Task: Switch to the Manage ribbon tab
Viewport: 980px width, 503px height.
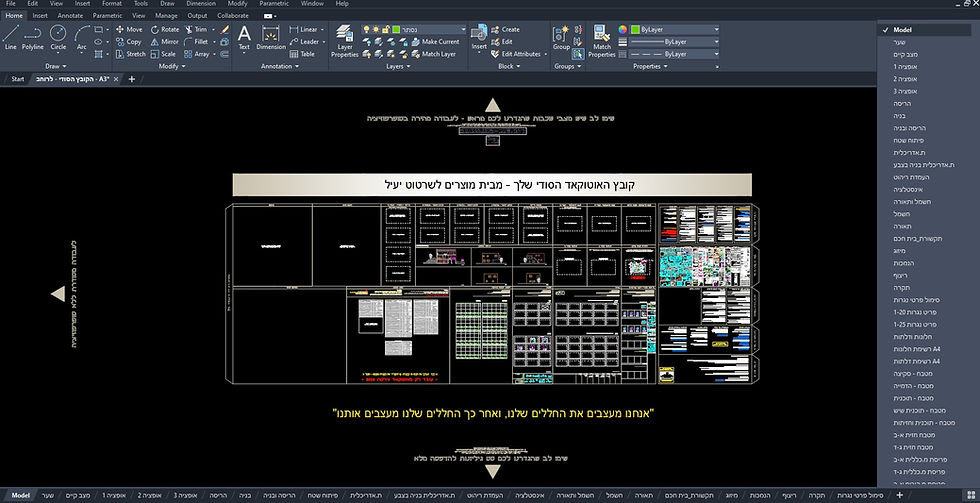Action: coord(166,16)
